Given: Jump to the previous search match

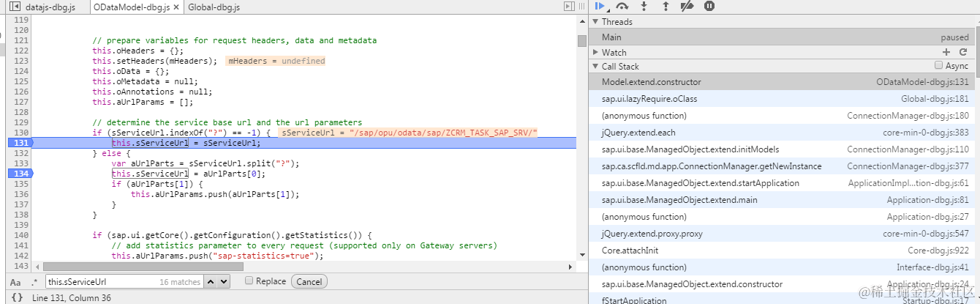Looking at the screenshot, I should 210,281.
